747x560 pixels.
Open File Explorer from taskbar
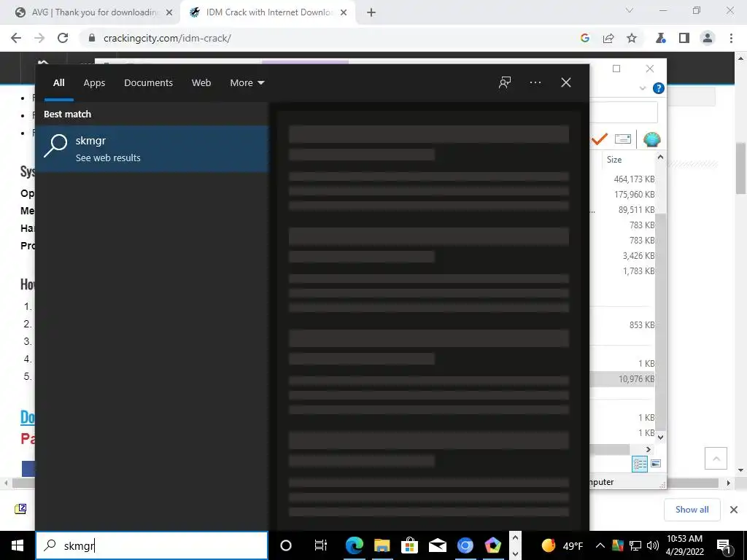(382, 545)
